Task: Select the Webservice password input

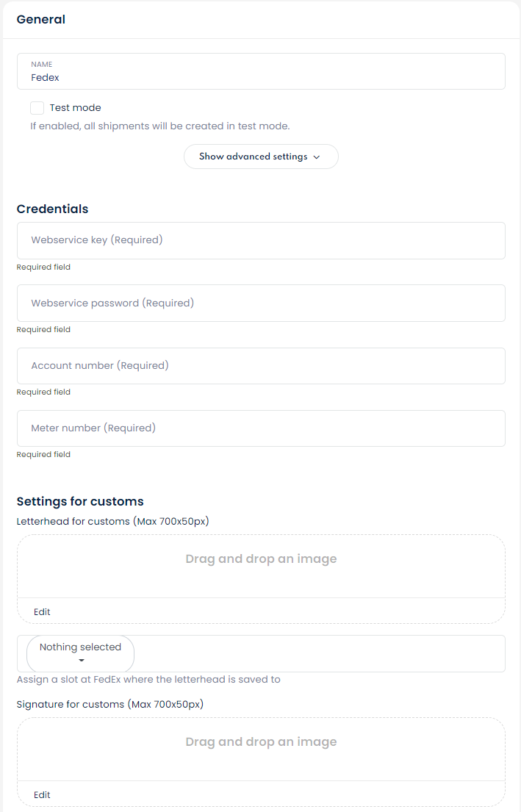Action: [261, 303]
